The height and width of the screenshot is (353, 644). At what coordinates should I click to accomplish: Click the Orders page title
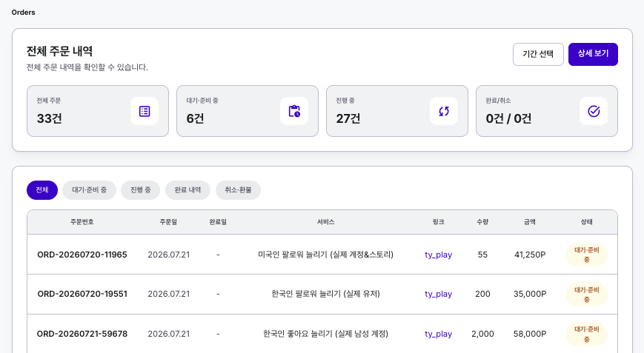pos(24,13)
